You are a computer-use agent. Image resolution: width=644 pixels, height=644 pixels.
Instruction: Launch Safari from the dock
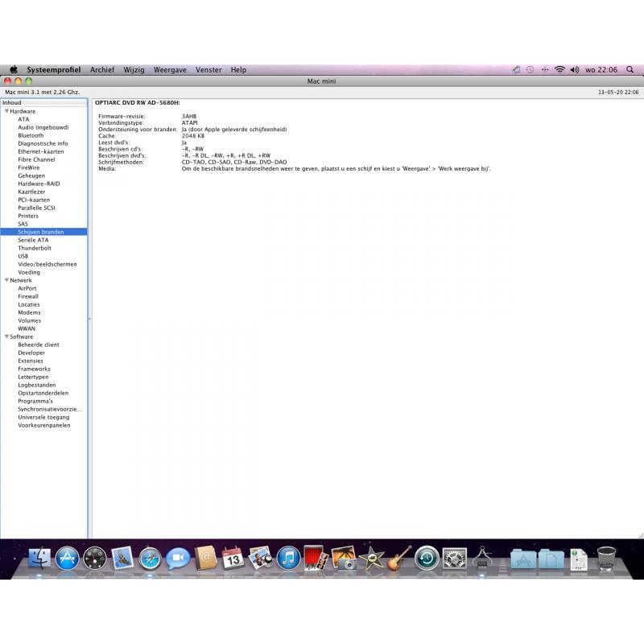tap(150, 558)
